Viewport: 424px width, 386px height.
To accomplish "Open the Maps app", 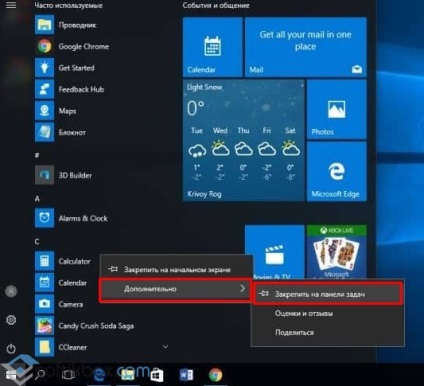I will [57, 111].
